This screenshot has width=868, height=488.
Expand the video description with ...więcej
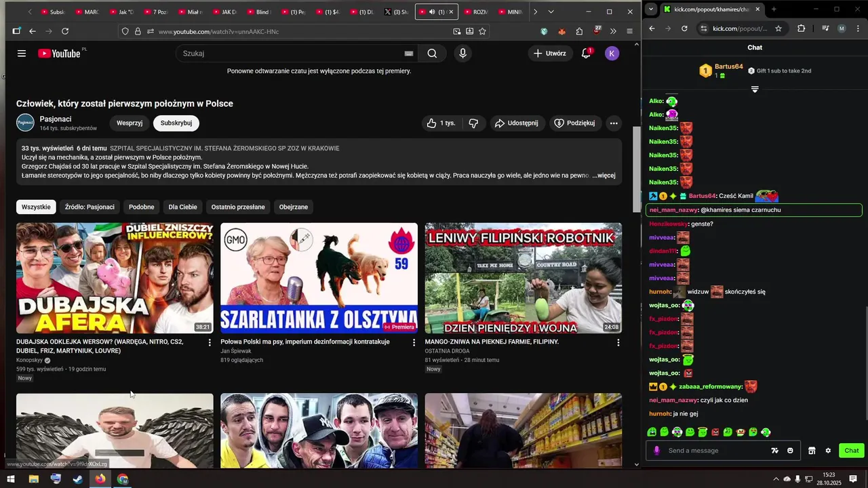click(604, 176)
